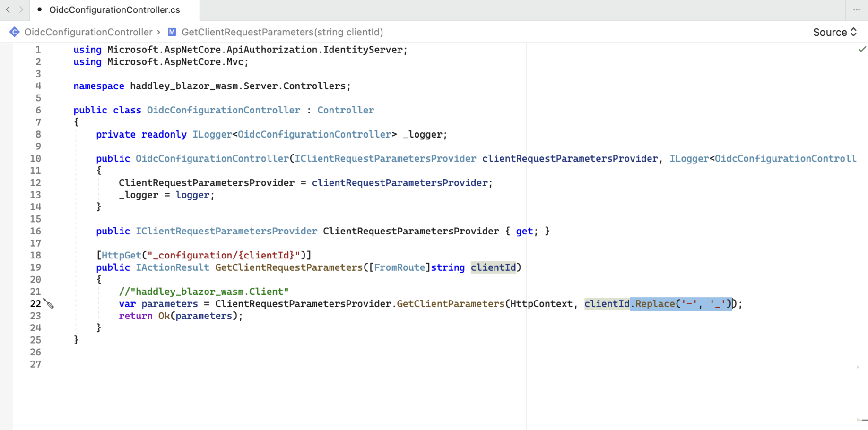Select the OidcConfigurationController.cs tab
Screen dimensions: 868x430
pos(114,10)
